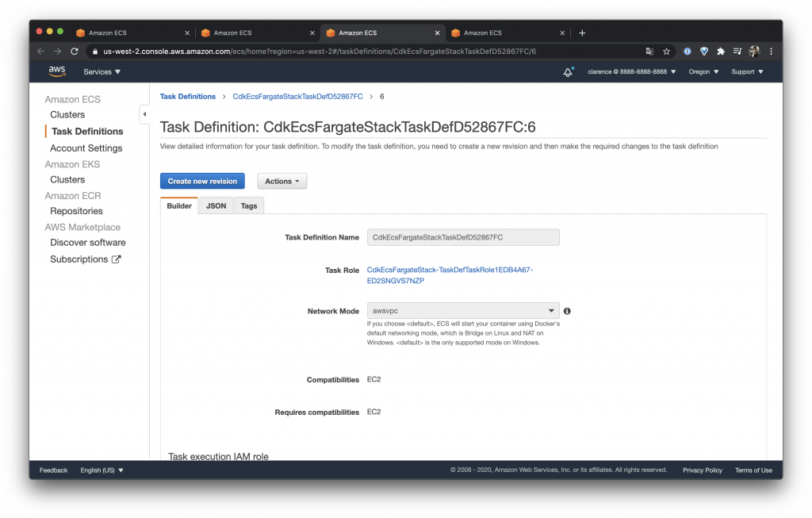Click the browser forward arrow

[x=57, y=52]
